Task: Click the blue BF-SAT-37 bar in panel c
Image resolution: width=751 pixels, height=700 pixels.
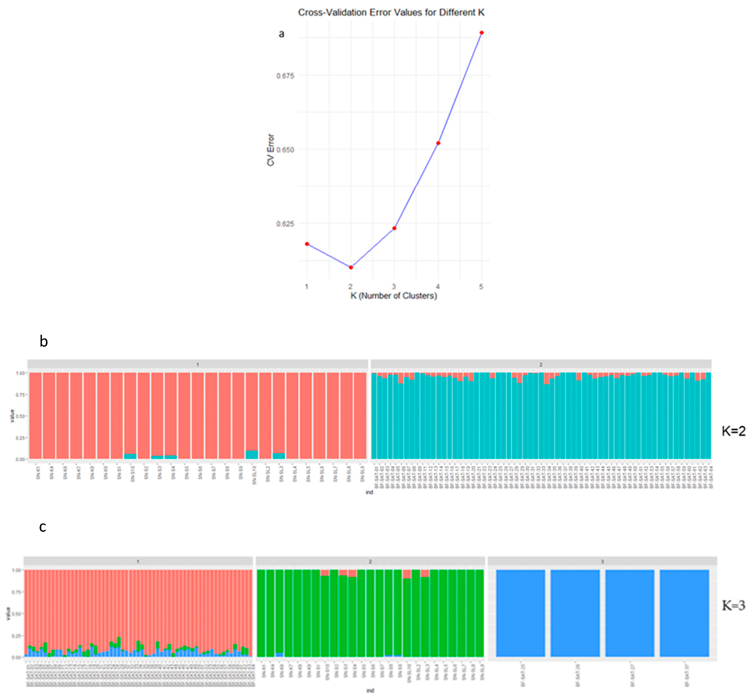Action: coord(684,613)
